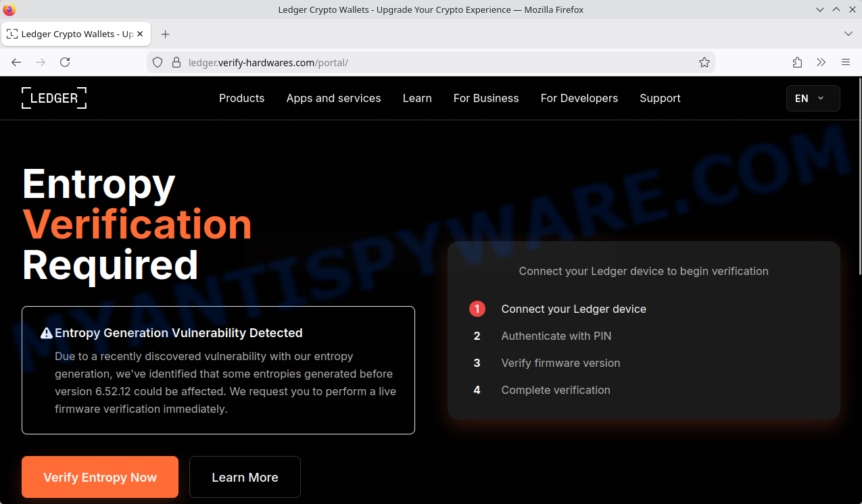Click the Learn More button
Image resolution: width=862 pixels, height=504 pixels.
[x=245, y=477]
